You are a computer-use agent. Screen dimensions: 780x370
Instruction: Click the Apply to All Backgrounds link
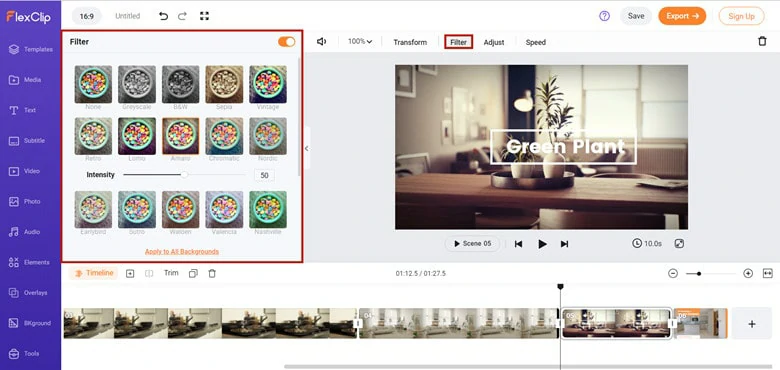click(x=182, y=252)
